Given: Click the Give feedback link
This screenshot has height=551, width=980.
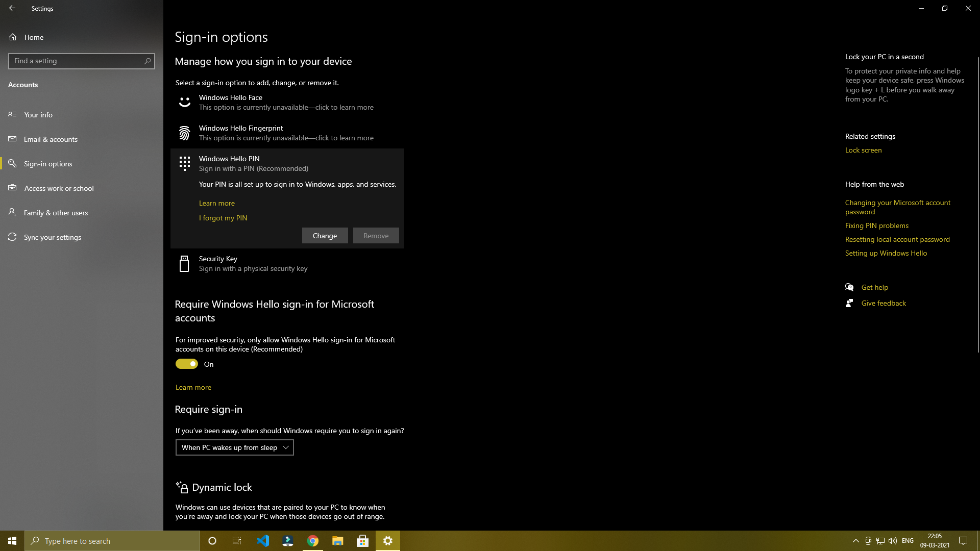Looking at the screenshot, I should click(884, 303).
